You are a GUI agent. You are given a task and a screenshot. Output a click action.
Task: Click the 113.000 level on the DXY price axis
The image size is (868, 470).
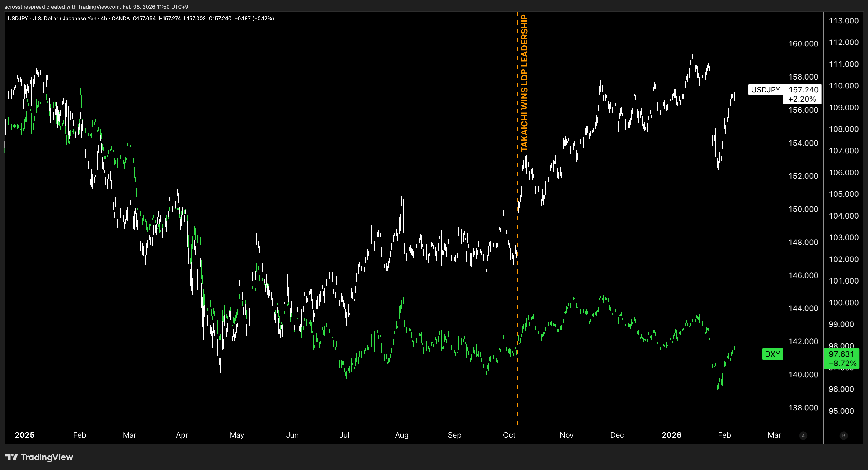tap(844, 21)
